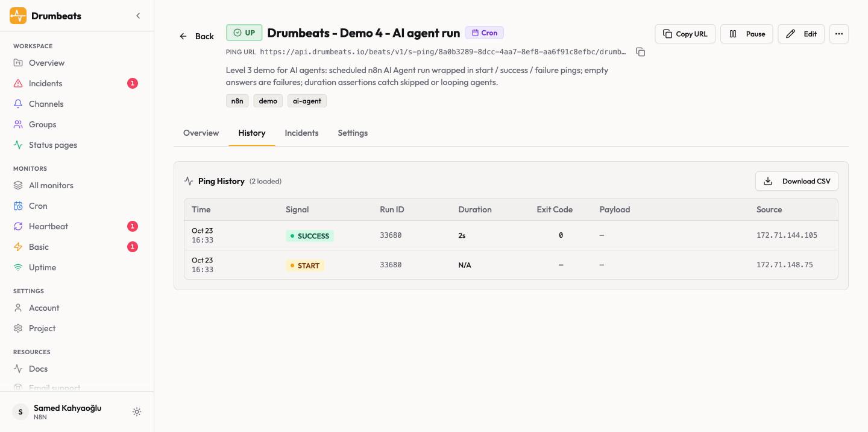Click the Exit Code column header
Viewport: 868px width, 432px height.
pyautogui.click(x=555, y=209)
